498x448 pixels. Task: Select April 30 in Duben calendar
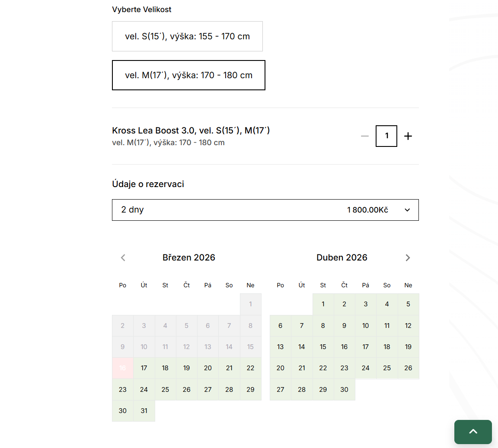tap(344, 390)
